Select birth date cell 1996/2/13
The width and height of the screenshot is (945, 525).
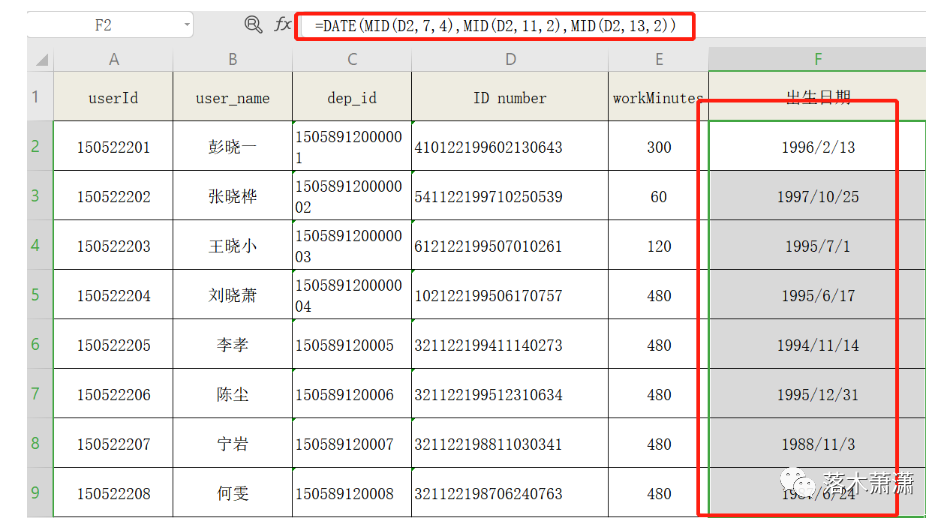[x=817, y=146]
